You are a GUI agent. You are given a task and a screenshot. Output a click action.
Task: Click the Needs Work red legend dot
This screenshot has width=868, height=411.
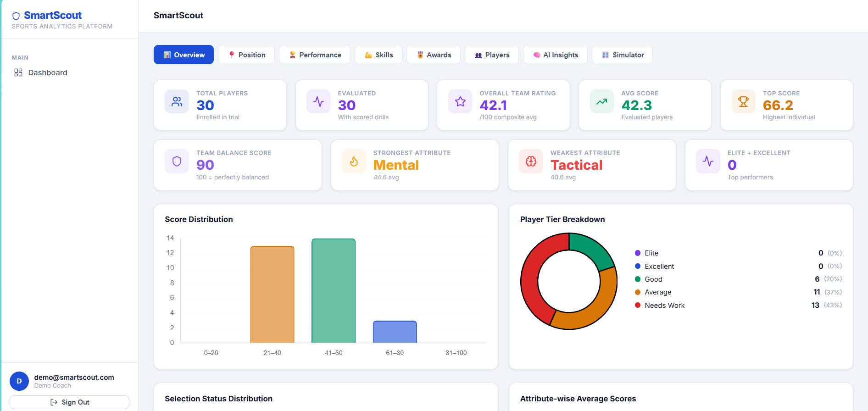[638, 305]
